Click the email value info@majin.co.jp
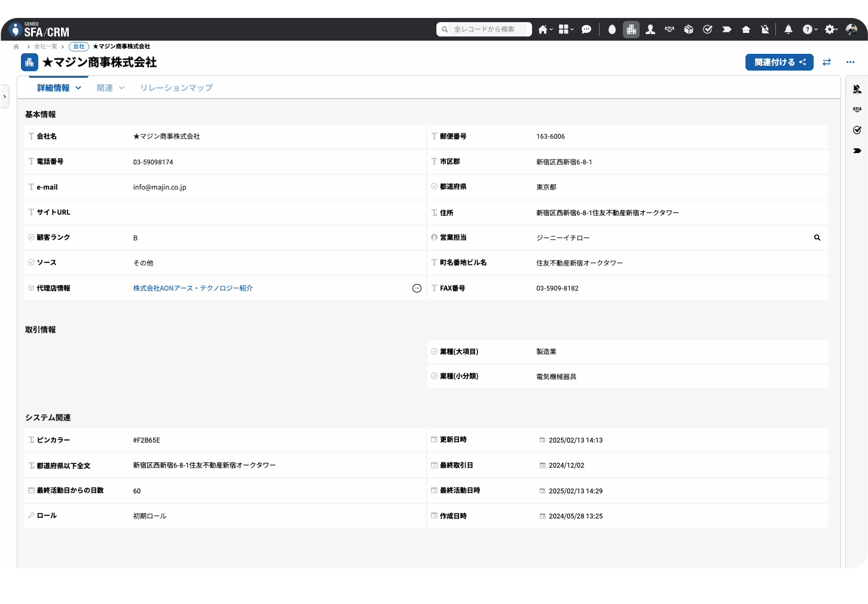Viewport: 868px width, 604px height. (160, 187)
